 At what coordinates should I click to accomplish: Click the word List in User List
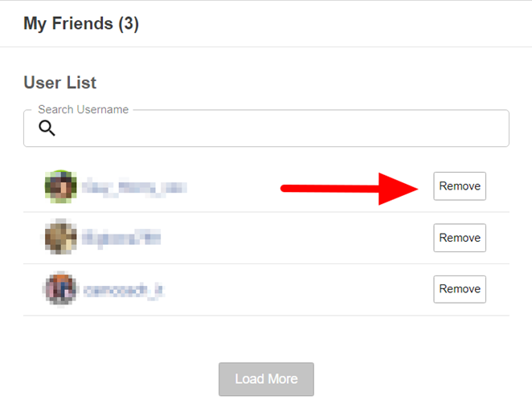[x=81, y=83]
